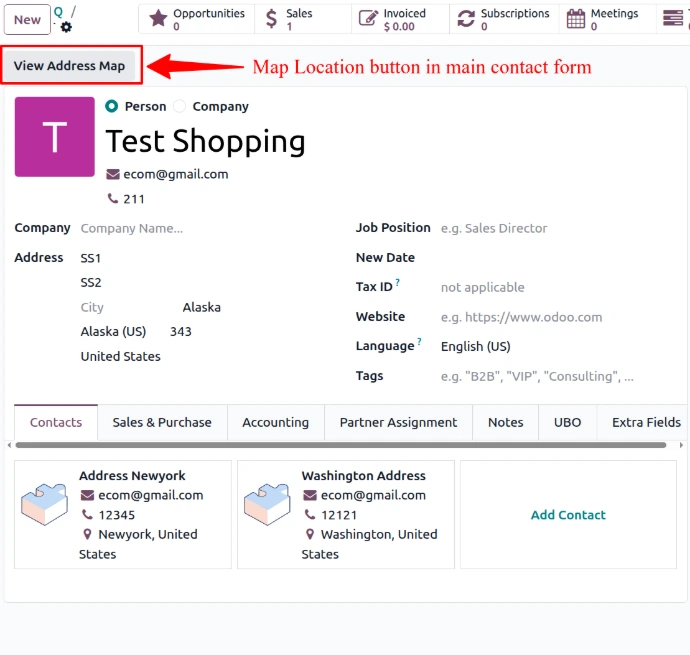The image size is (690, 655).
Task: Click the email envelope icon under Test Shopping
Action: (113, 174)
